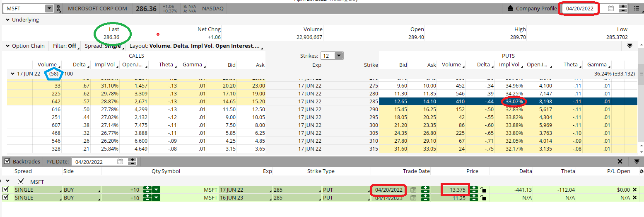Click trade date field 04/14/2023
This screenshot has width=644, height=217.
click(x=390, y=197)
